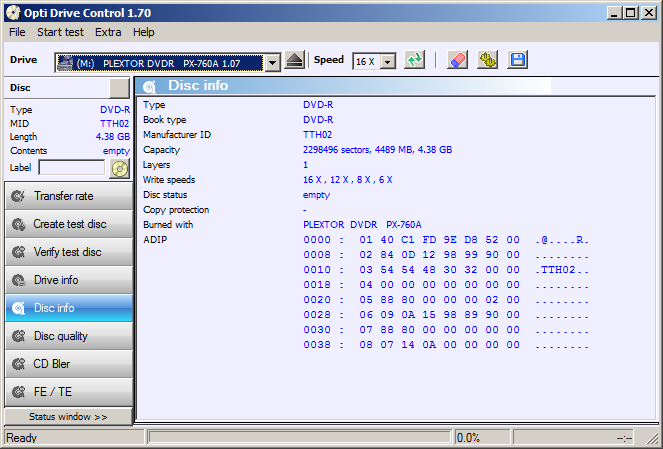Click ADIP row 0038 hex line

pyautogui.click(x=446, y=345)
